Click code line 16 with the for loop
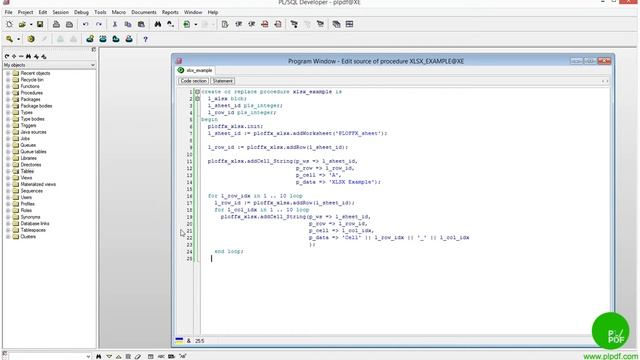The image size is (640, 360). [x=255, y=196]
